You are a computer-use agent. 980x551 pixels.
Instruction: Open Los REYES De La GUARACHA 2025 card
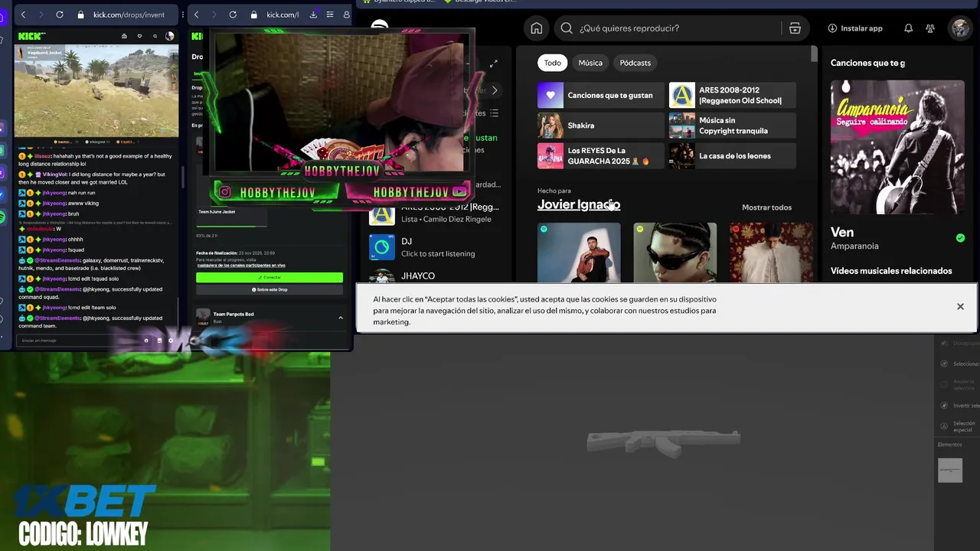(x=600, y=156)
